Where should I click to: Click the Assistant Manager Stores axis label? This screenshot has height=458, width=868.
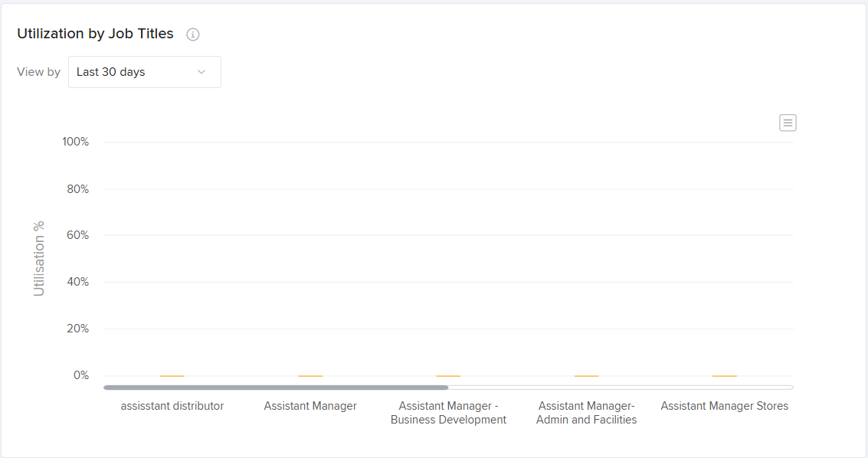[x=725, y=406]
